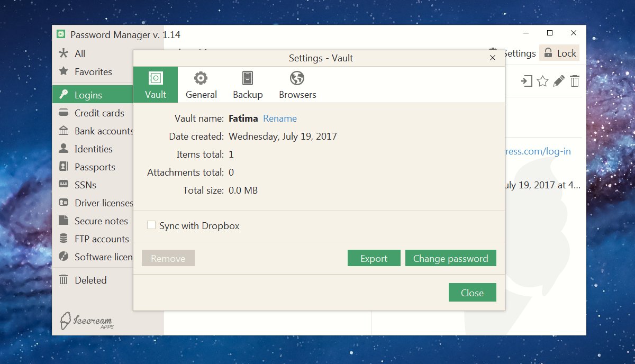Viewport: 635px width, 364px height.
Task: Click the padlock icon beside Lock
Action: coord(548,53)
